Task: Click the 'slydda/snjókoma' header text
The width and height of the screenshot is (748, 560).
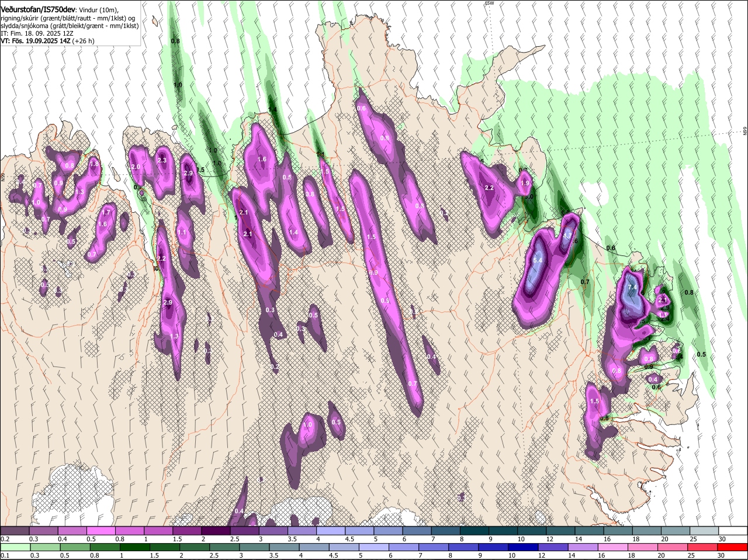Action: click(x=24, y=26)
